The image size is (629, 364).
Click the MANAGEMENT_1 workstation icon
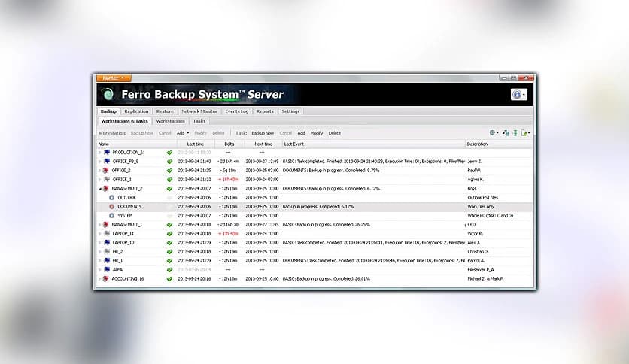coord(106,225)
